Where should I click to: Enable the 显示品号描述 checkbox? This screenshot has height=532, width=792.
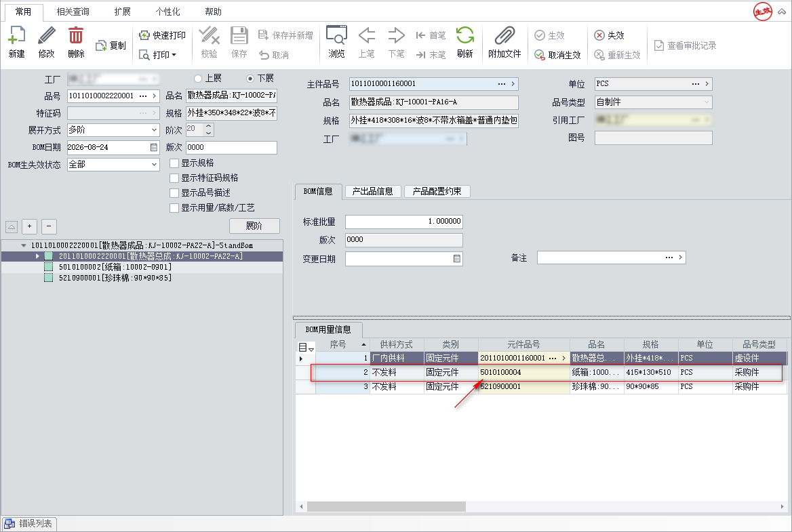point(174,193)
